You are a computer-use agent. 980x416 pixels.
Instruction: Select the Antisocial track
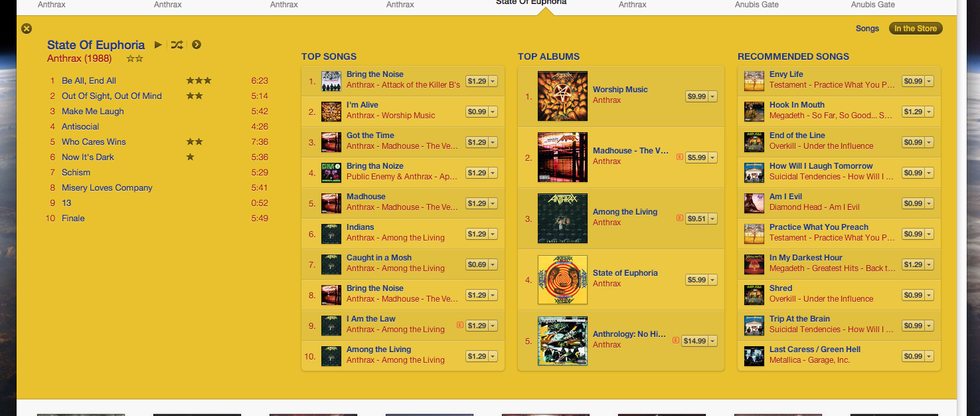coord(80,126)
